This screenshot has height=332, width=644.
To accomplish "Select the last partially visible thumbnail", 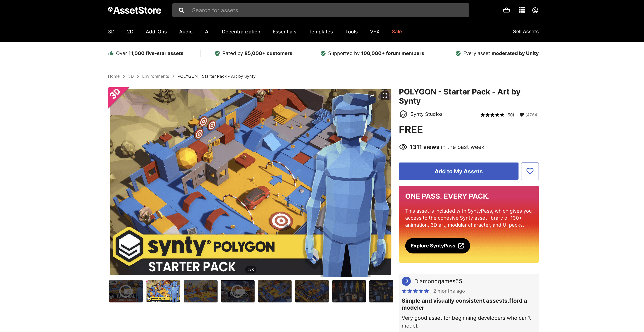I will click(381, 291).
